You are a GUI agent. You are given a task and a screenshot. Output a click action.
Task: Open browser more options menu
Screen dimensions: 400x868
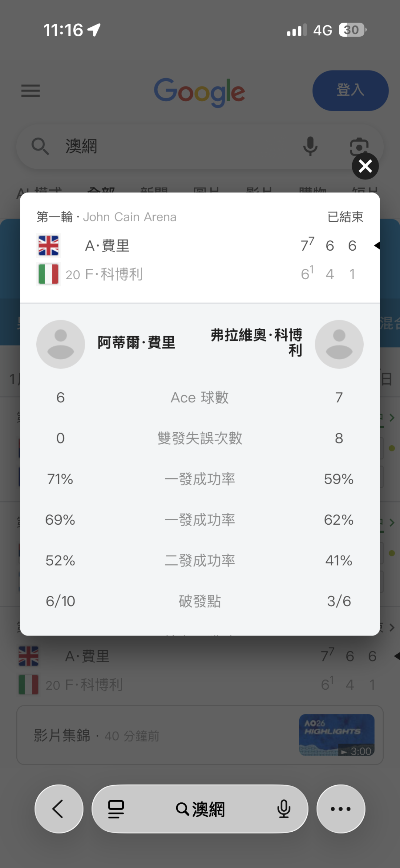341,809
